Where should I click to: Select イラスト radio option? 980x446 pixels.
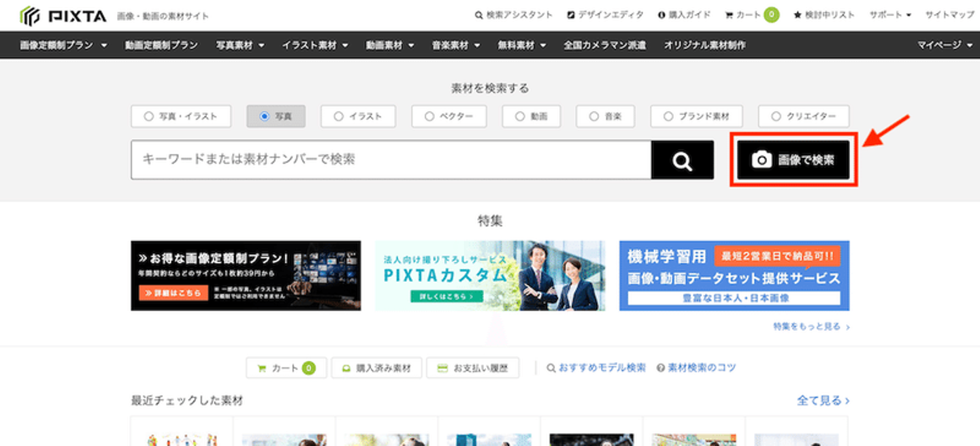coord(358,116)
